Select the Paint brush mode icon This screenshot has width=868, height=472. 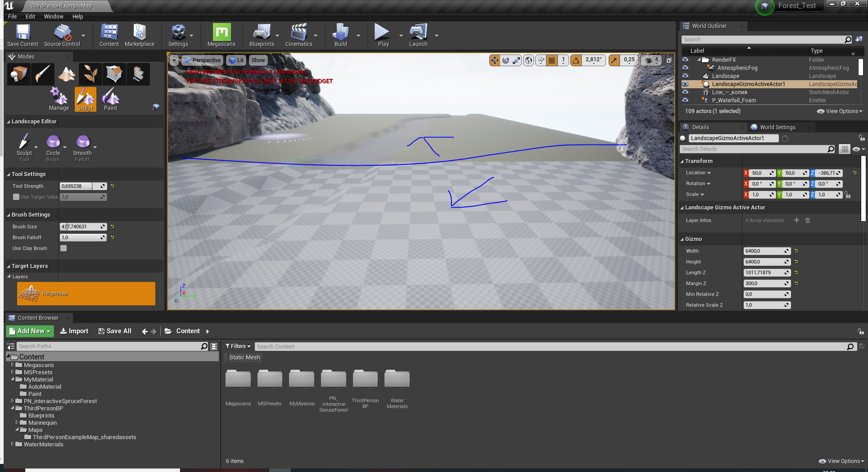pyautogui.click(x=42, y=74)
